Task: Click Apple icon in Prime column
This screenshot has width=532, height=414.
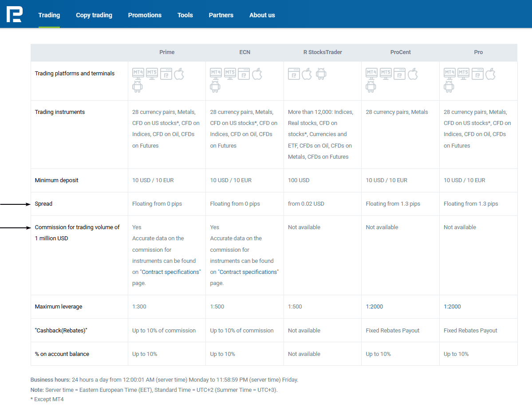Action: (179, 74)
